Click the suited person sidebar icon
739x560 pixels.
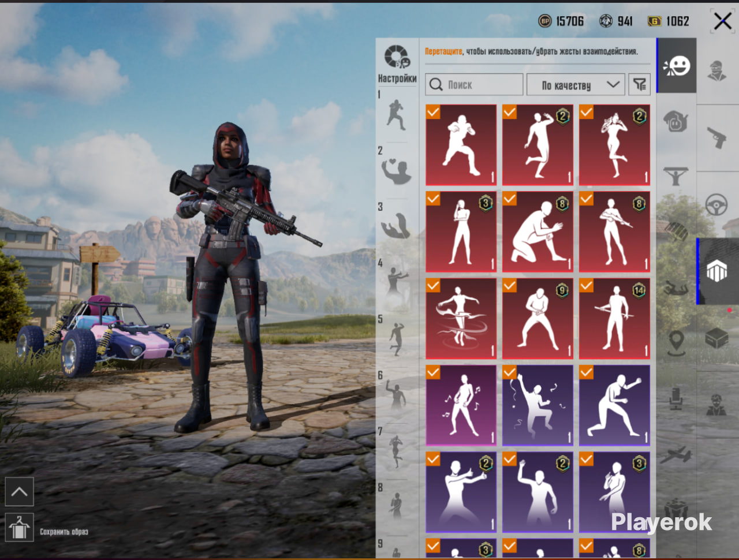point(716,405)
